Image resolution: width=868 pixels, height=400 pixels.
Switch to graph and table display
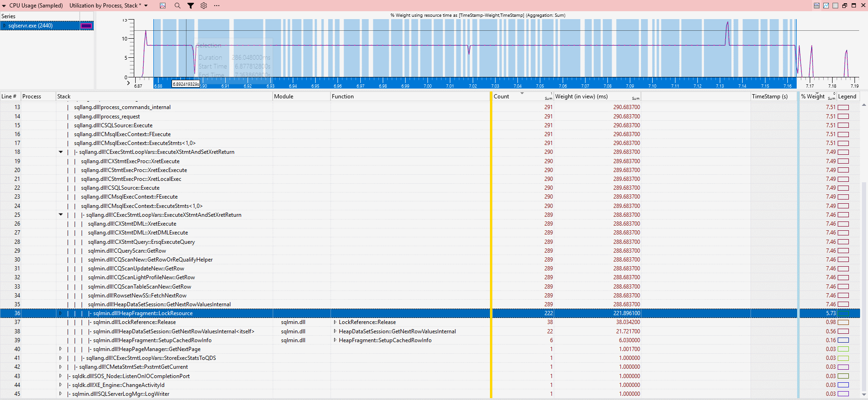(x=817, y=6)
